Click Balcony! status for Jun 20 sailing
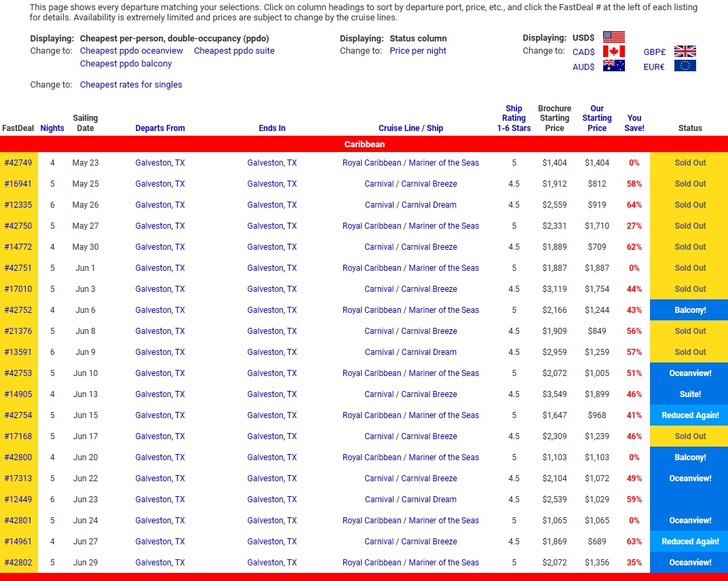Image resolution: width=728 pixels, height=581 pixels. [690, 457]
